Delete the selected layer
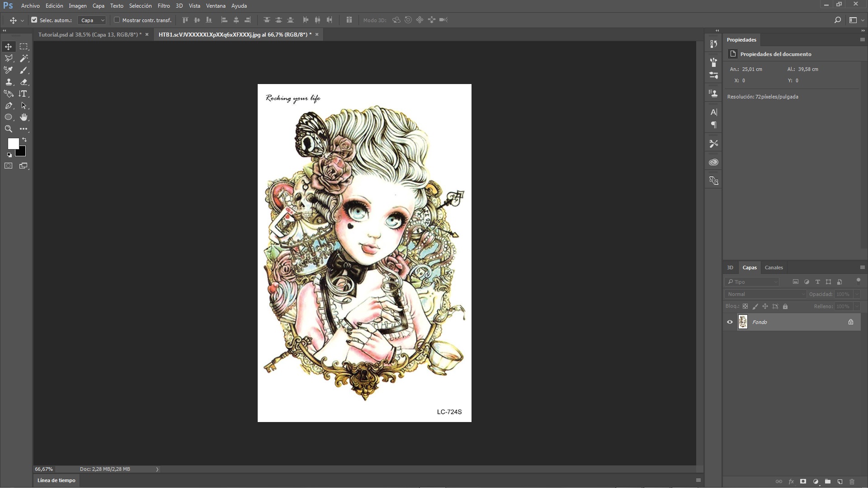Viewport: 868px width, 488px height. 852,482
